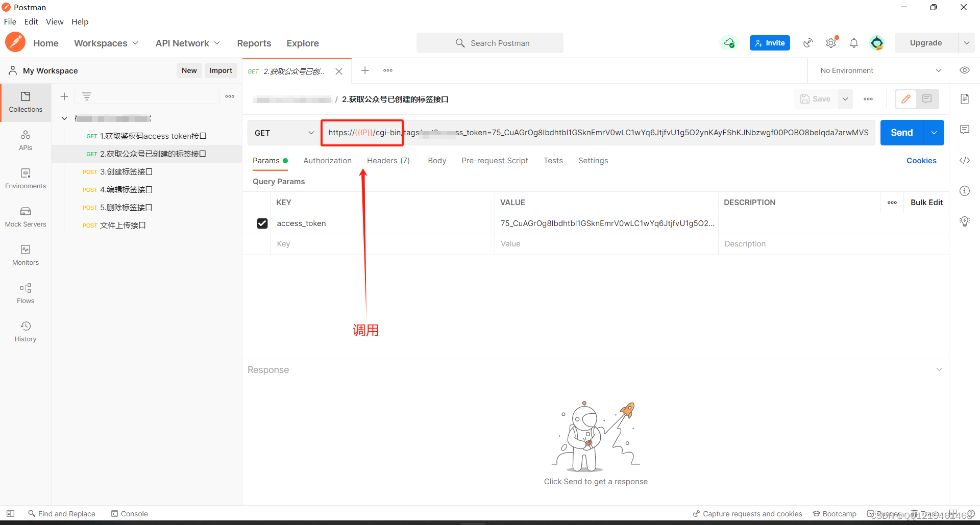The width and height of the screenshot is (980, 525).
Task: Click Bulk Edit
Action: pyautogui.click(x=926, y=203)
